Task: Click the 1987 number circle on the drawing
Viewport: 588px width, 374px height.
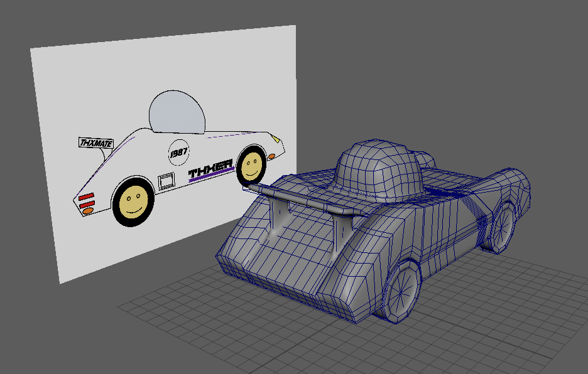Action: 178,151
